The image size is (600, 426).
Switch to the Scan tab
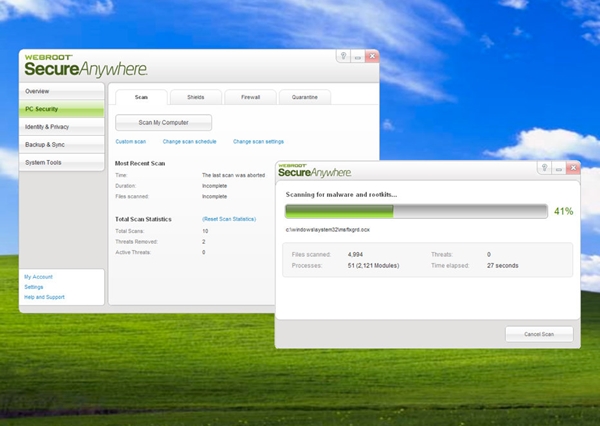[141, 97]
